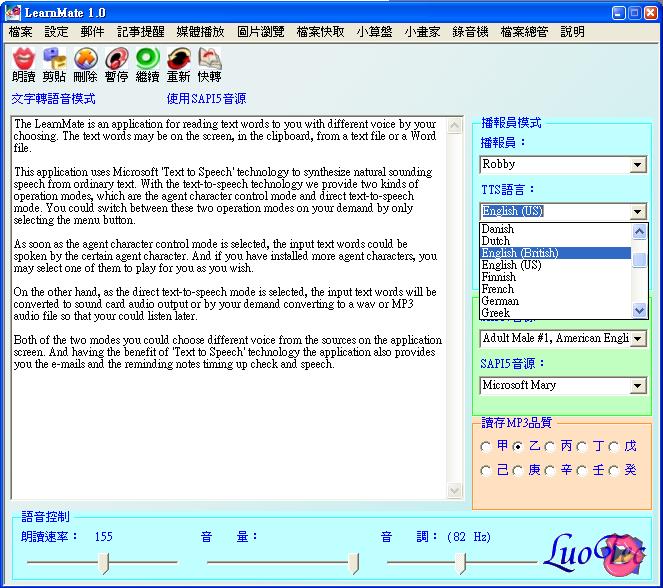
Task: Click the language list scrollbar thumb
Action: (x=639, y=260)
